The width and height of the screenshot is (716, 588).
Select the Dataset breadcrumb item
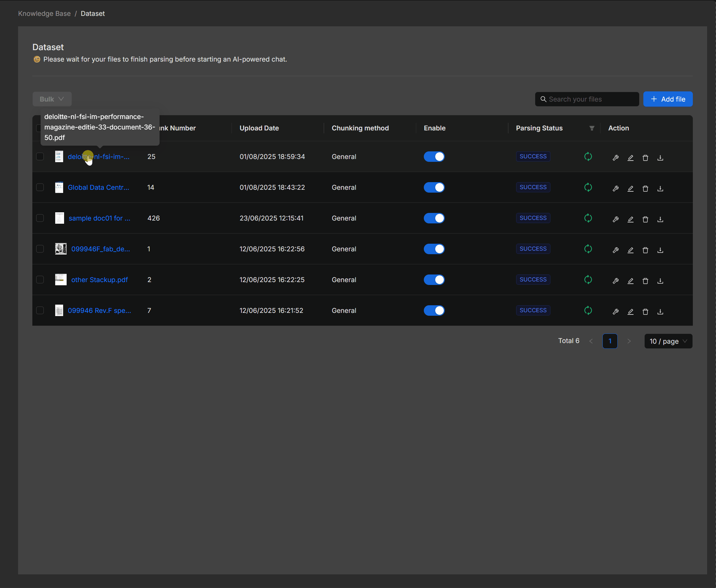tap(92, 14)
